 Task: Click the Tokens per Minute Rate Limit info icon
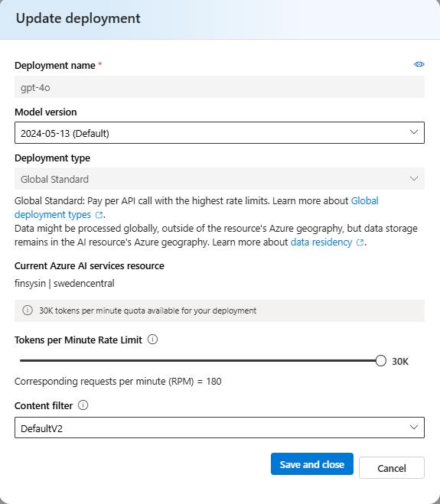click(152, 340)
